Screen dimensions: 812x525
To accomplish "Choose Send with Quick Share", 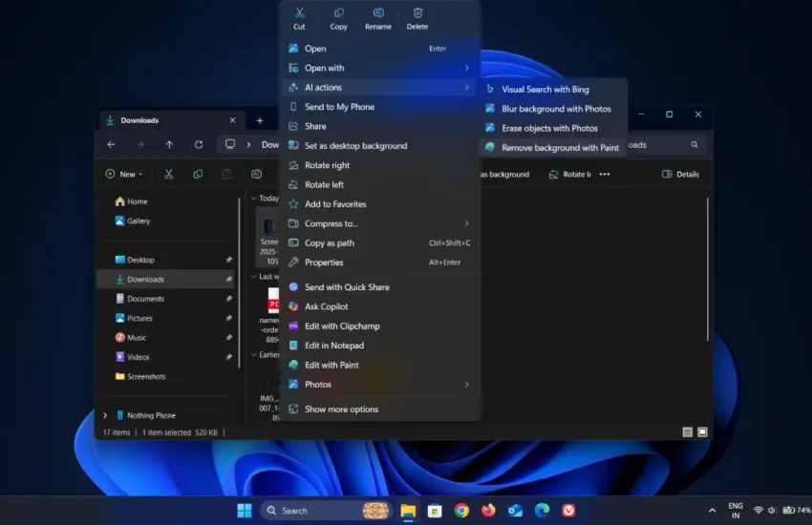I will pyautogui.click(x=379, y=287).
